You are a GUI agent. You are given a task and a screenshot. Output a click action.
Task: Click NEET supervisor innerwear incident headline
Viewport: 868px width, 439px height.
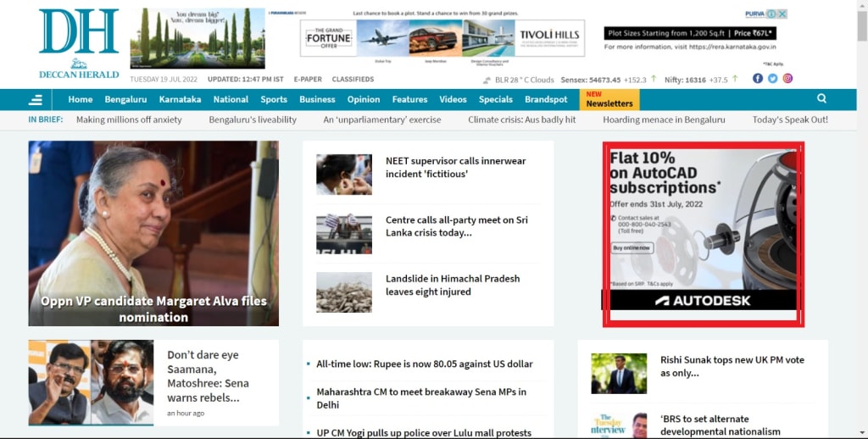(x=455, y=167)
